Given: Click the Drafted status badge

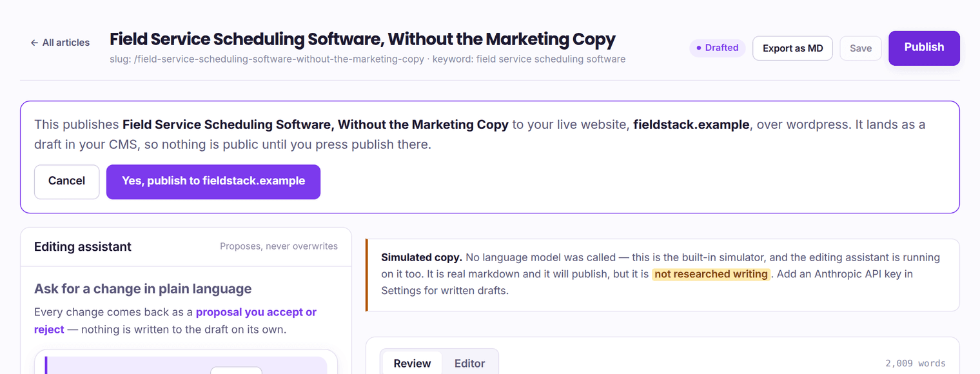Looking at the screenshot, I should tap(718, 48).
